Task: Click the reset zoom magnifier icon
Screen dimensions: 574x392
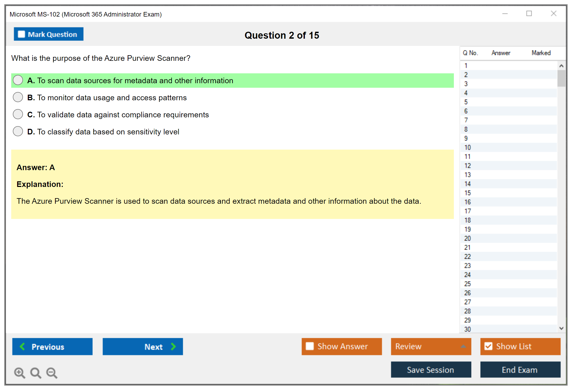Action: 36,373
